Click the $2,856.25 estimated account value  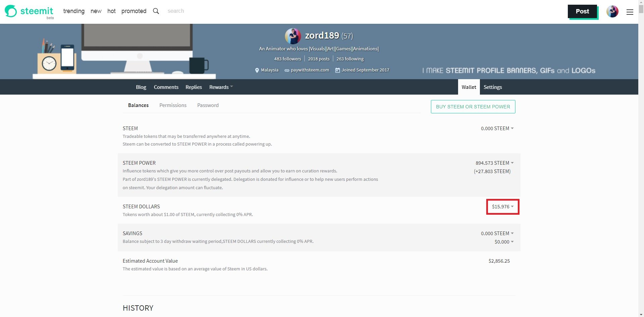pos(499,261)
